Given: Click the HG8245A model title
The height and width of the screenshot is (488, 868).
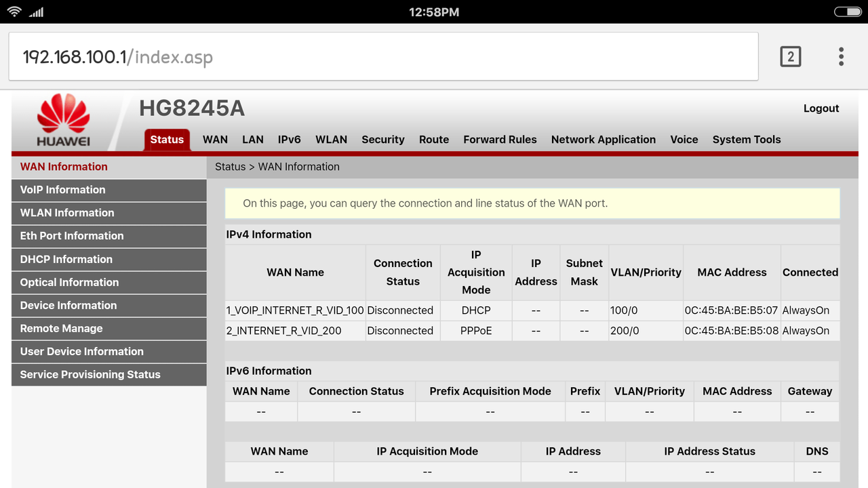Looking at the screenshot, I should [x=192, y=108].
